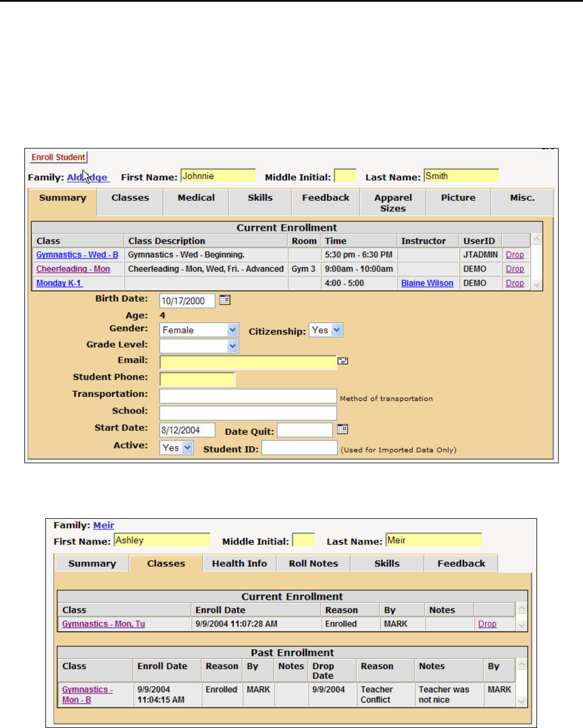Click the email envelope icon beside Email field
Image resolution: width=583 pixels, height=728 pixels.
click(x=343, y=361)
